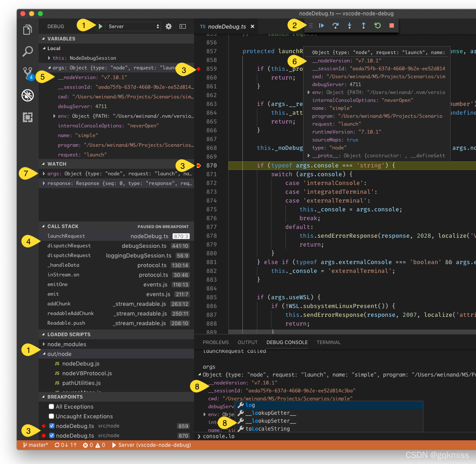Collapse args object in Variables
476x464 pixels.
coord(50,68)
